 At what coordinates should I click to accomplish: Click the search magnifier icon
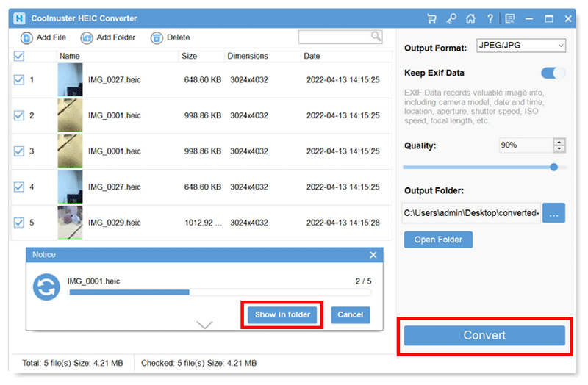point(376,36)
